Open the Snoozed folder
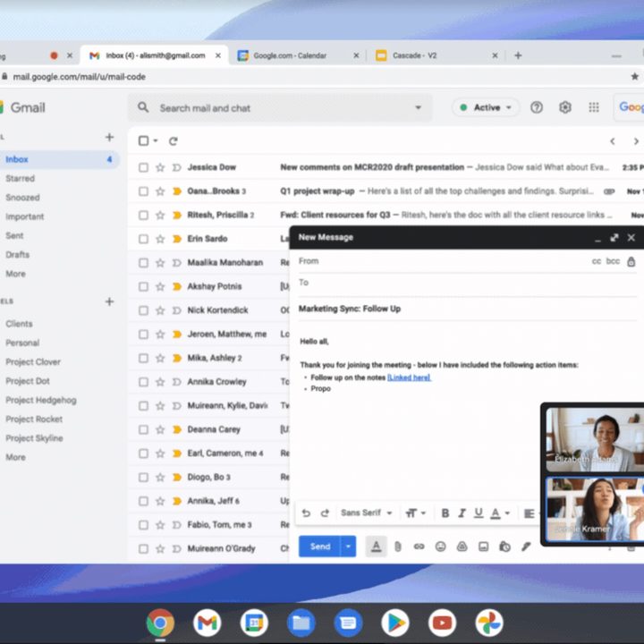Viewport: 644px width, 644px height. point(22,198)
